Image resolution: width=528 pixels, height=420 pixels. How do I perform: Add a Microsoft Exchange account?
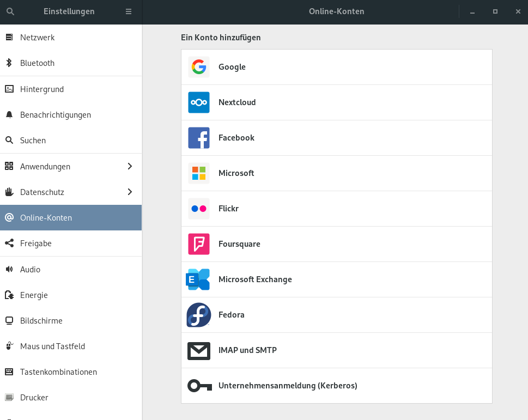tap(337, 279)
